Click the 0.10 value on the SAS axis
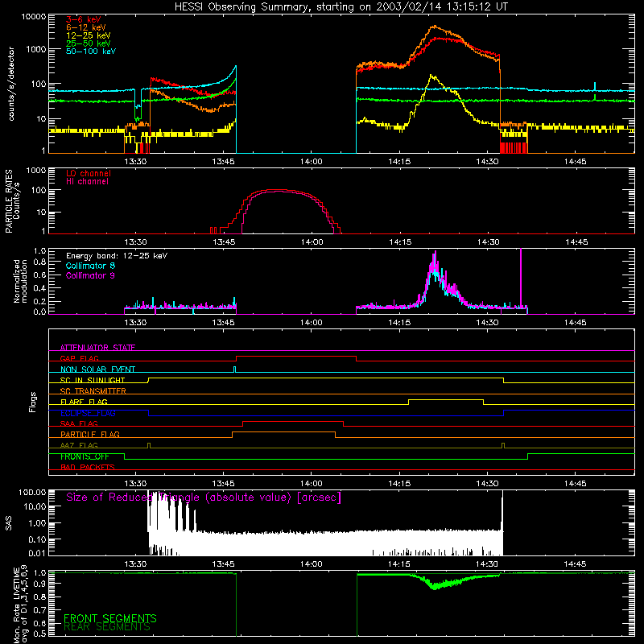The image size is (644, 644). click(37, 539)
